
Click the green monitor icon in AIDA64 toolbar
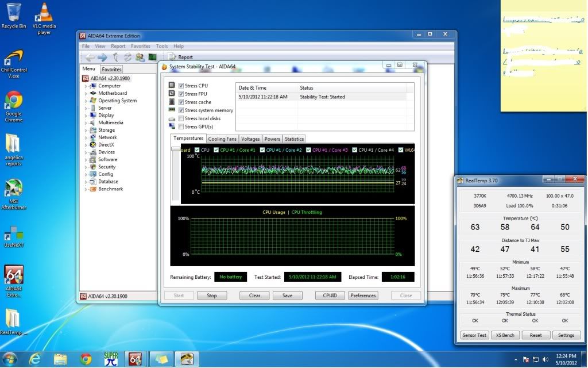pyautogui.click(x=152, y=57)
